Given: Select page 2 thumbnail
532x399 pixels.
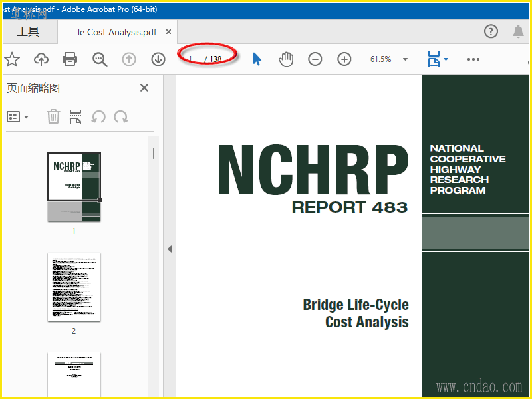Looking at the screenshot, I should pos(74,287).
